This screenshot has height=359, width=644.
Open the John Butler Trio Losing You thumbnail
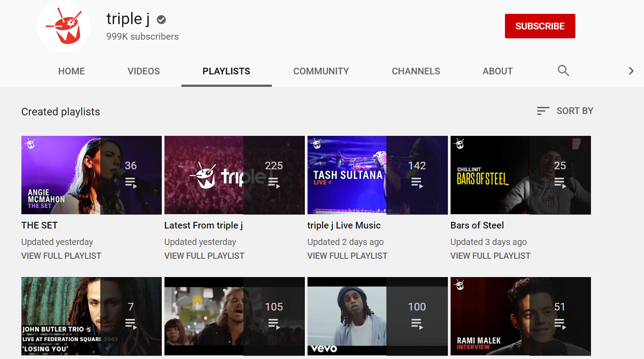(91, 316)
